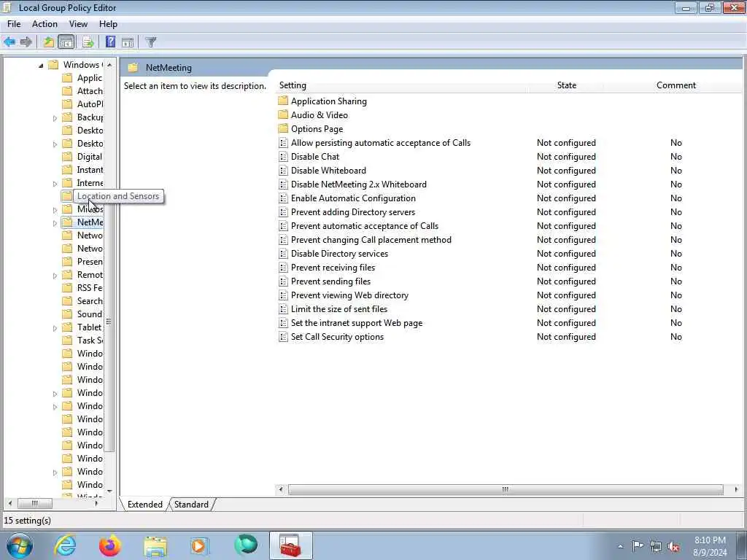The height and width of the screenshot is (560, 747).
Task: Show hidden tray icons arrow
Action: 620,547
